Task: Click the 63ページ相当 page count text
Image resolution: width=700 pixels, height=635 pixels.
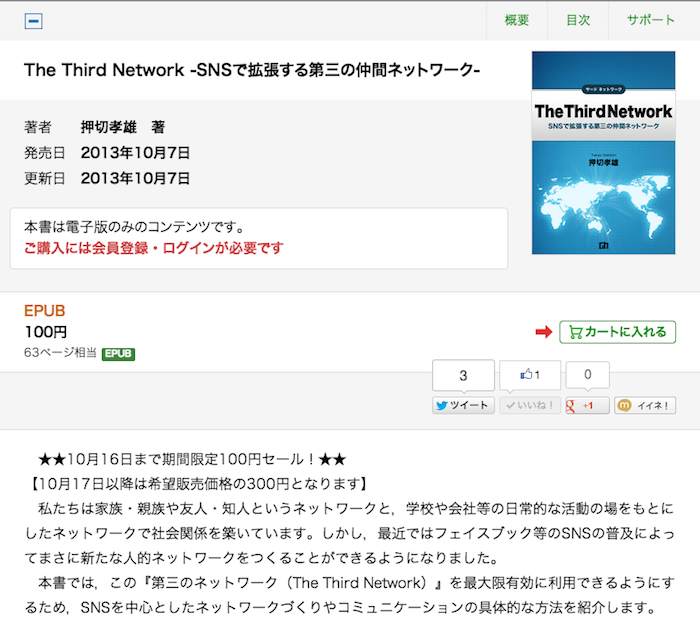Action: tap(60, 353)
